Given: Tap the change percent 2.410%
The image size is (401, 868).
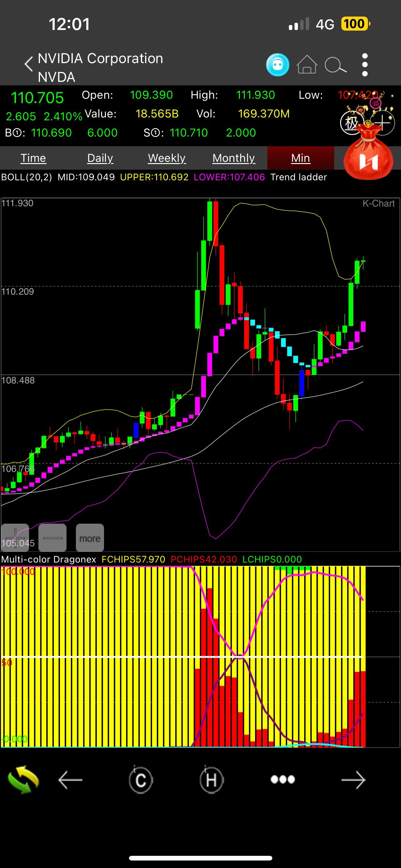Looking at the screenshot, I should 63,117.
